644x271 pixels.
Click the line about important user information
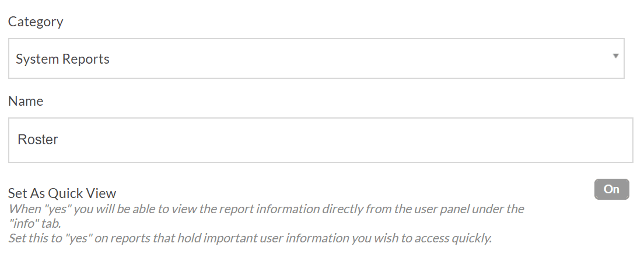tap(250, 238)
